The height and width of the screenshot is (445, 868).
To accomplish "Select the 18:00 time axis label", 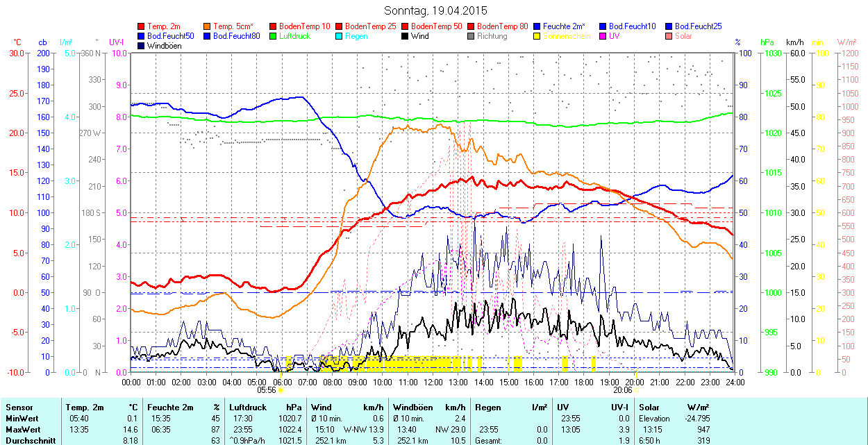I will [584, 382].
